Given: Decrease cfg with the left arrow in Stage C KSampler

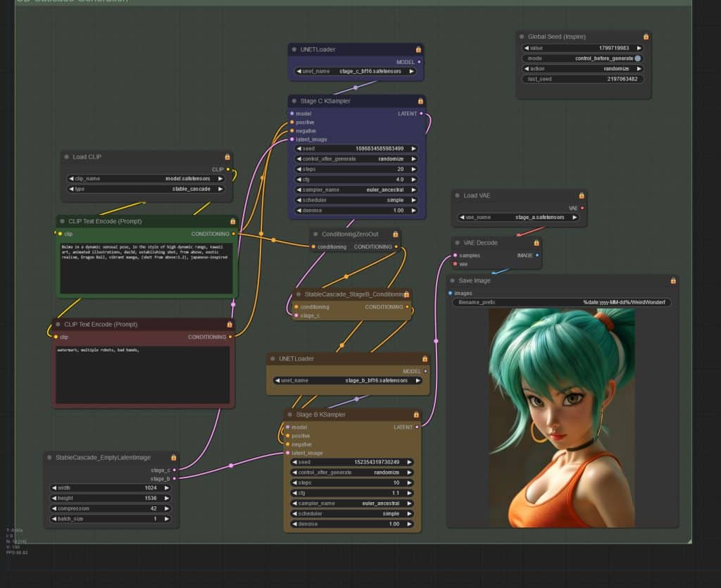Looking at the screenshot, I should [x=299, y=180].
